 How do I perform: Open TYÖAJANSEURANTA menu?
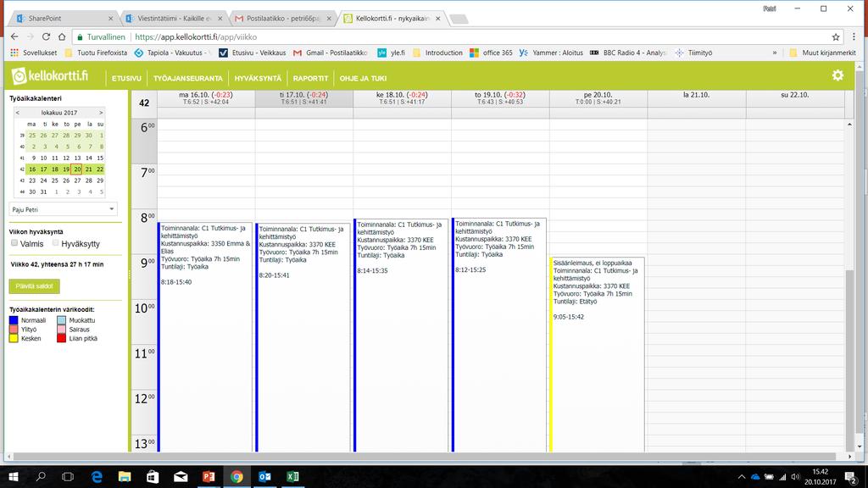tap(187, 79)
